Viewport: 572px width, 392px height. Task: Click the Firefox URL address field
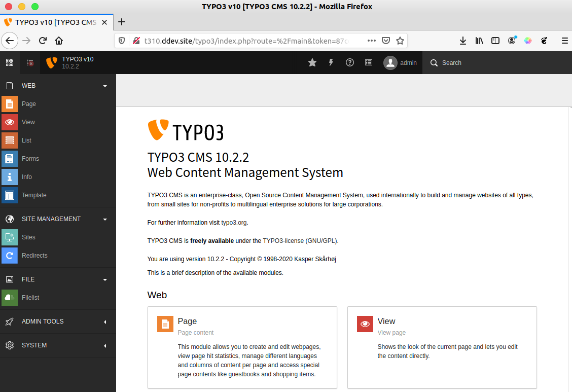tap(245, 41)
